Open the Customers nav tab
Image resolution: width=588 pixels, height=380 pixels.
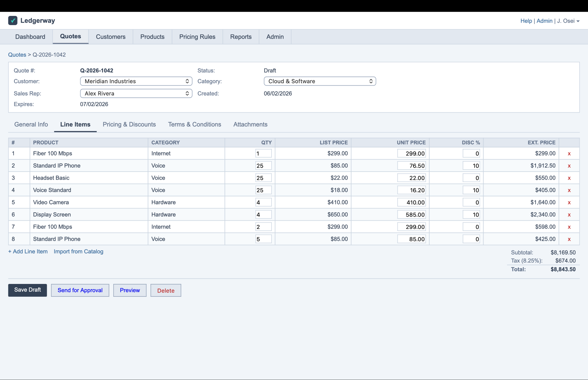[111, 37]
